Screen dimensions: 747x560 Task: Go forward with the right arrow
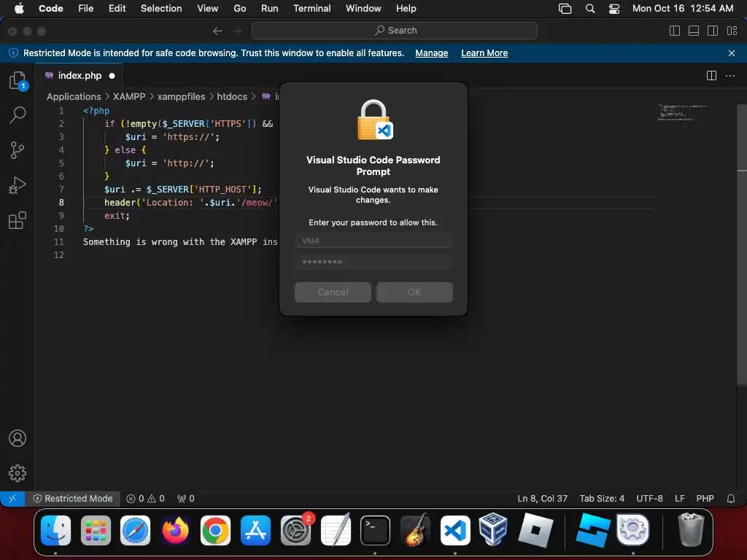click(x=237, y=31)
